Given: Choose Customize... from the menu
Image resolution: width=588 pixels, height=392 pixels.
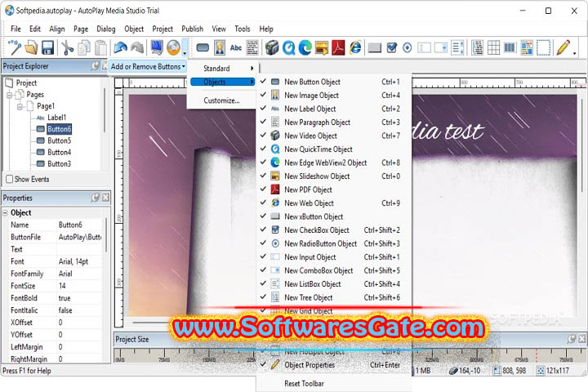Looking at the screenshot, I should pos(221,100).
